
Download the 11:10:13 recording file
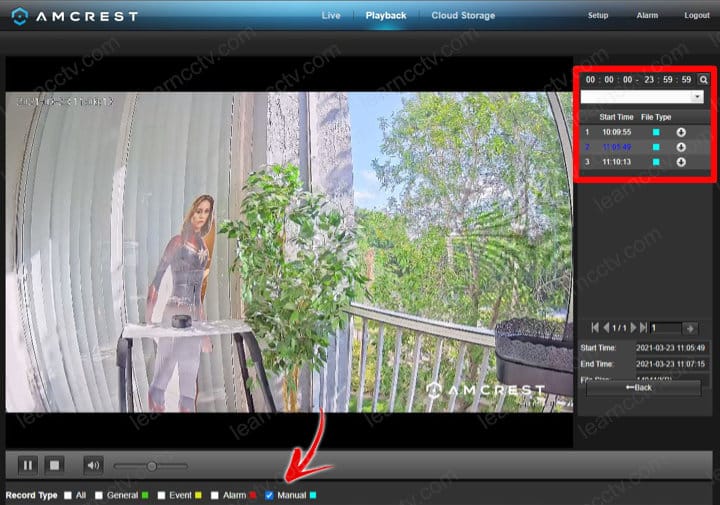[681, 162]
